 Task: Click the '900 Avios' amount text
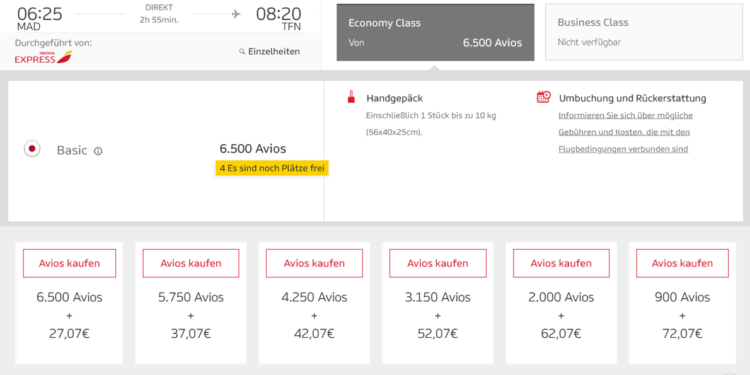click(683, 298)
